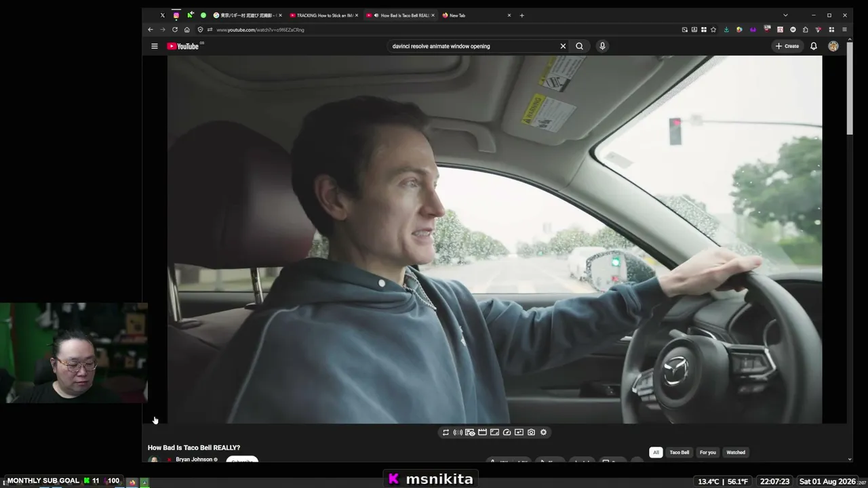Click the browser address bar URL
The height and width of the screenshot is (488, 868).
[260, 30]
